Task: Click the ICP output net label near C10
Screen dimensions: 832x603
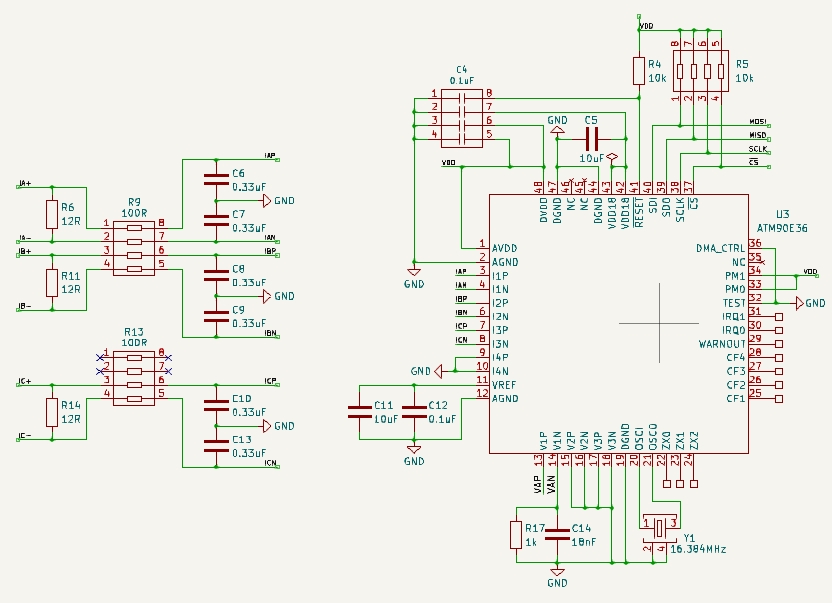Action: coord(271,381)
